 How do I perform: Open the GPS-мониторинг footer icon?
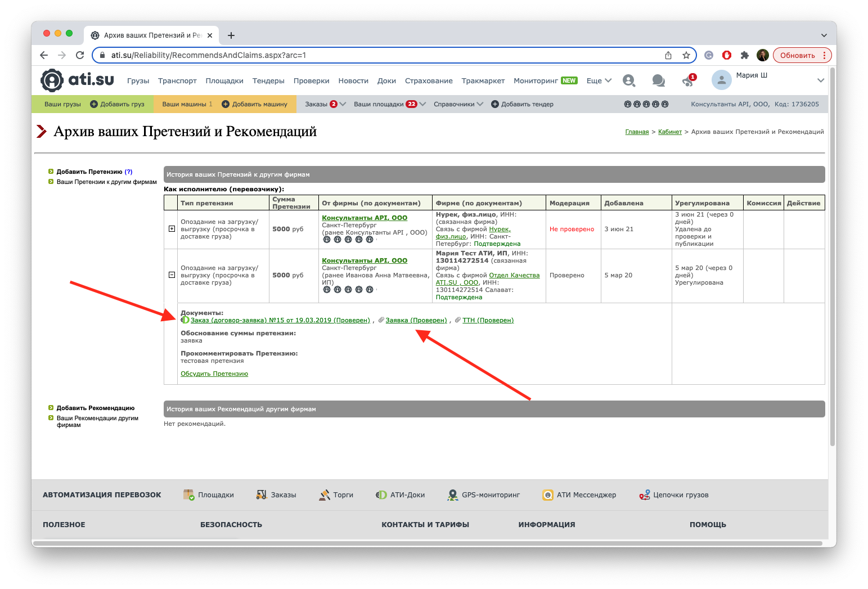click(452, 495)
